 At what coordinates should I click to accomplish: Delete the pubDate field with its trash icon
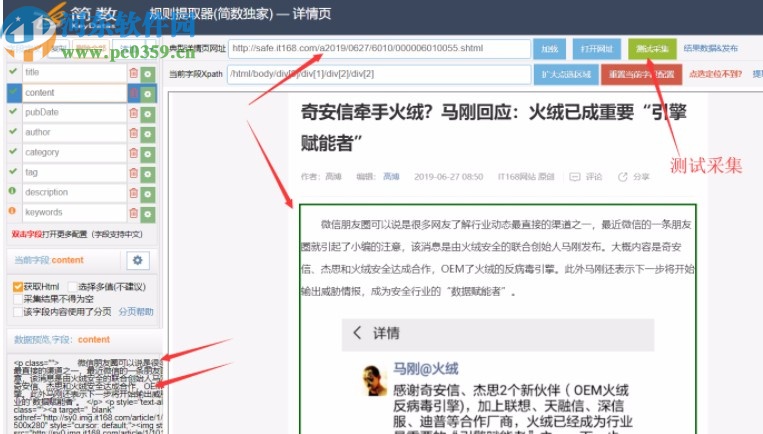pyautogui.click(x=133, y=113)
